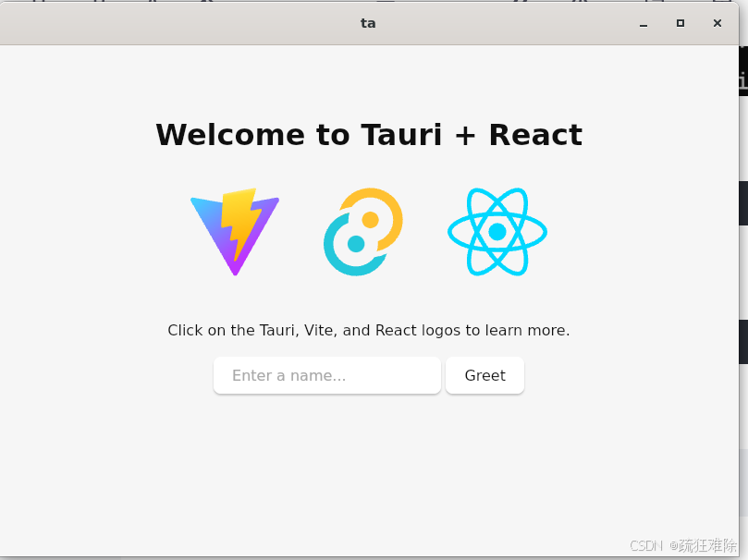
Task: Focus the 'Enter a name...' input field
Action: [x=326, y=375]
